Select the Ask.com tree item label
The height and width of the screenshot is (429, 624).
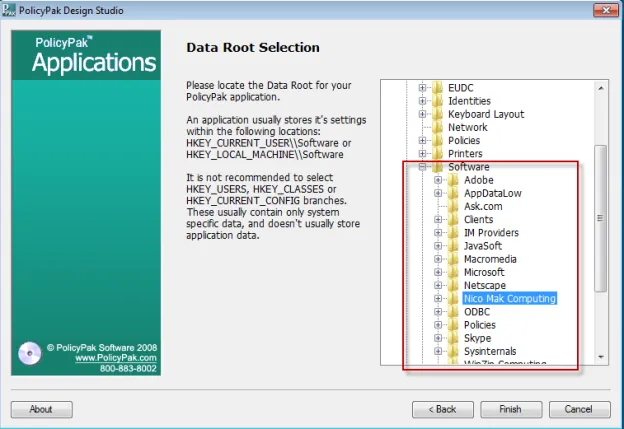483,207
